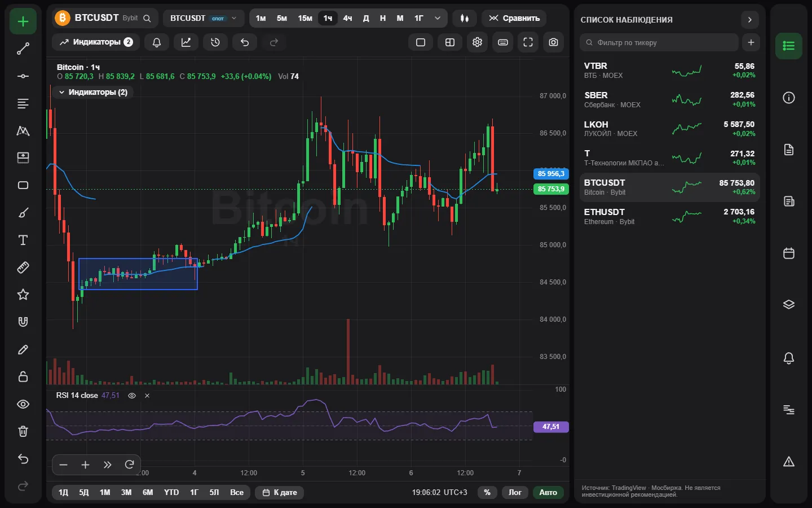
Task: Focus the Фильтр по тикеру search field
Action: click(659, 42)
